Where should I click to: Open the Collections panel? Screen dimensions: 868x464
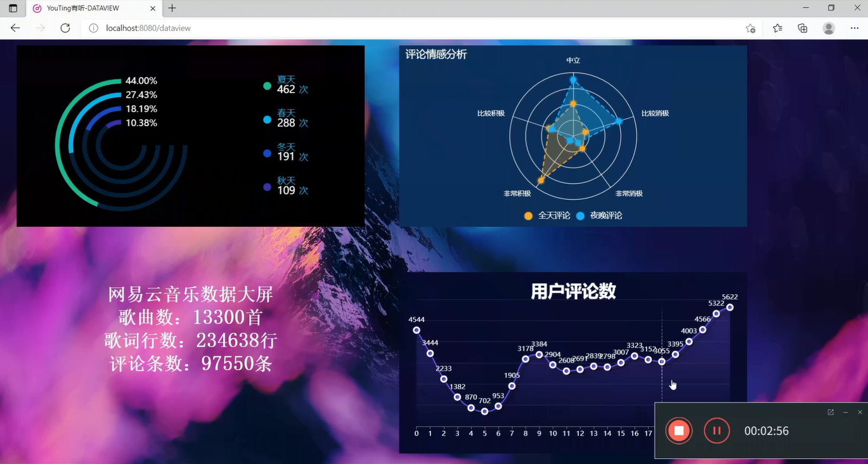point(803,28)
